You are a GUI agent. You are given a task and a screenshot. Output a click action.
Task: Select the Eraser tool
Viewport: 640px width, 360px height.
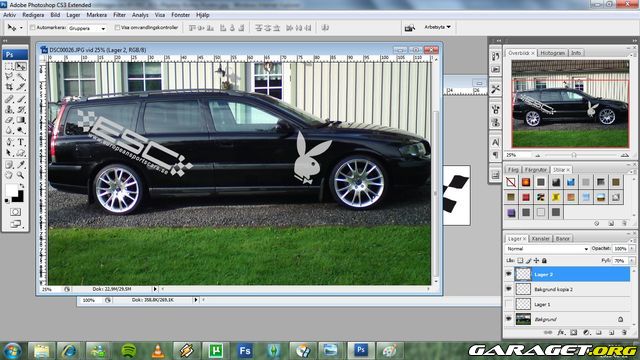9,120
